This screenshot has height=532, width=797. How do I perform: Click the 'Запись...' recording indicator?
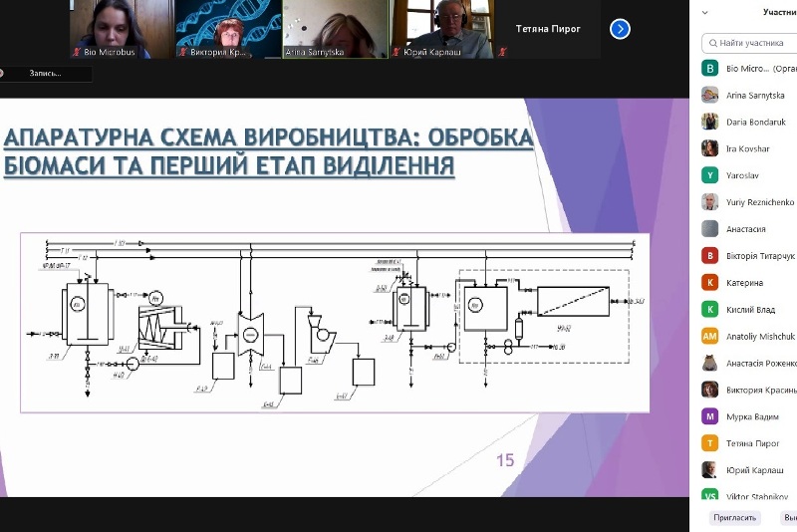click(45, 73)
